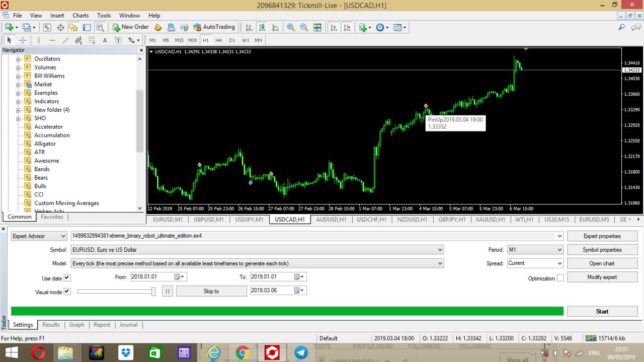
Task: Click the Open chart button
Action: tap(602, 263)
